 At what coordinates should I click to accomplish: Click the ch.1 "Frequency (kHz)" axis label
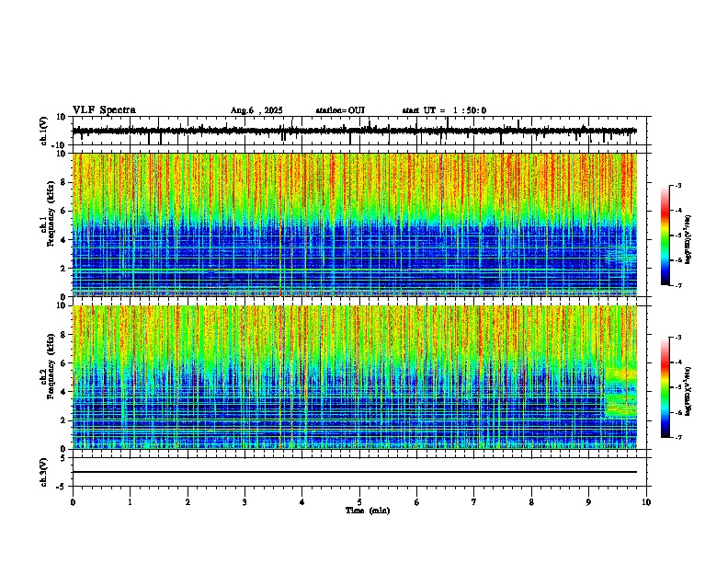tap(51, 213)
